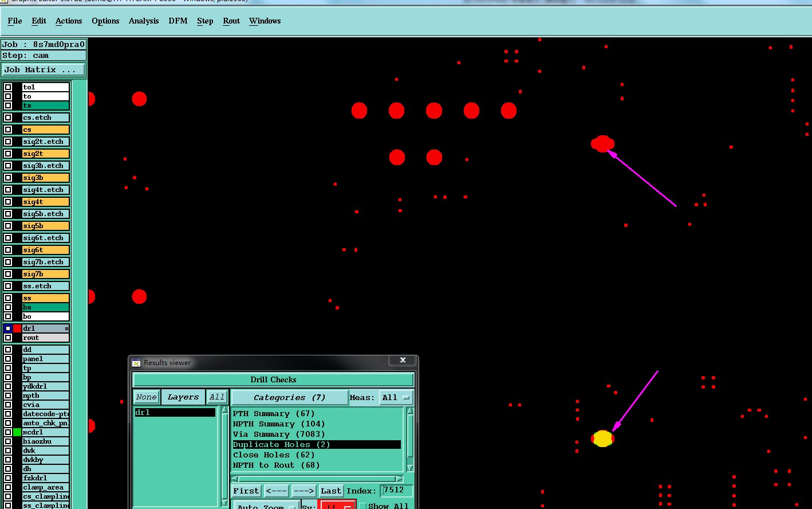Image resolution: width=812 pixels, height=509 pixels.
Task: Close the Results viewer window
Action: click(403, 360)
